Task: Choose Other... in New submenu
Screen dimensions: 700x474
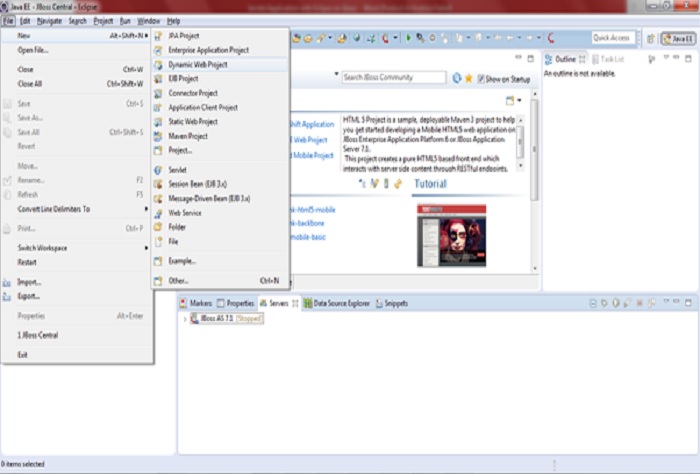Action: [x=220, y=281]
